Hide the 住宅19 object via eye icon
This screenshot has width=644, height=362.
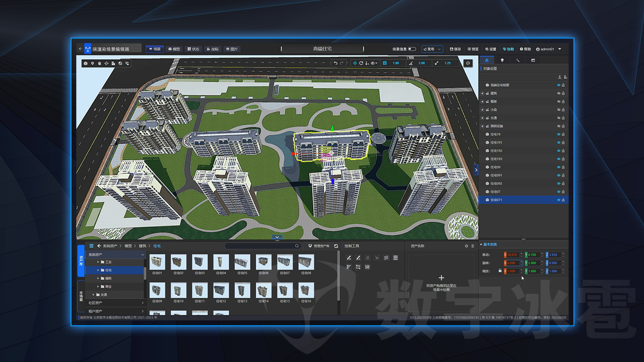pos(558,135)
